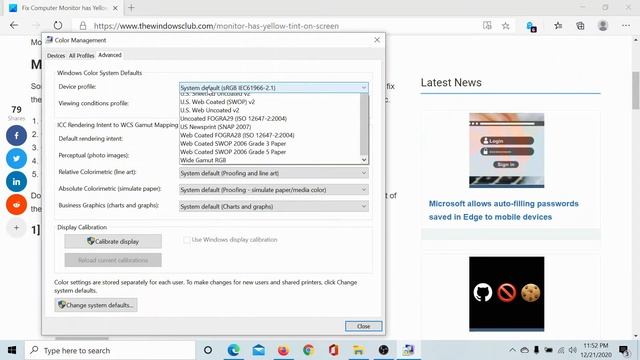Click Change system defaults button

coord(96,305)
